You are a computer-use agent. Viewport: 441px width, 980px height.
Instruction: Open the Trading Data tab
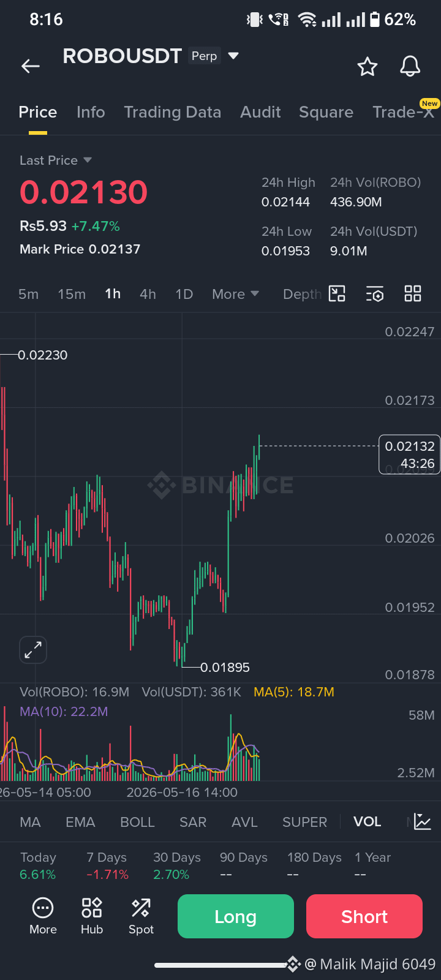[x=173, y=112]
